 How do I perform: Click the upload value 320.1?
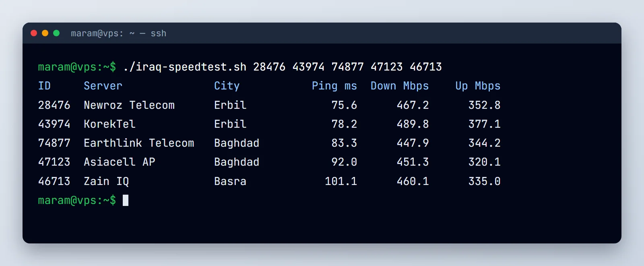[485, 162]
